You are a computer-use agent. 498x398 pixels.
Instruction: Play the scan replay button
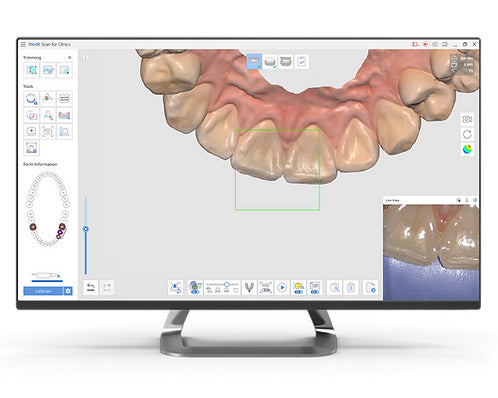[282, 287]
